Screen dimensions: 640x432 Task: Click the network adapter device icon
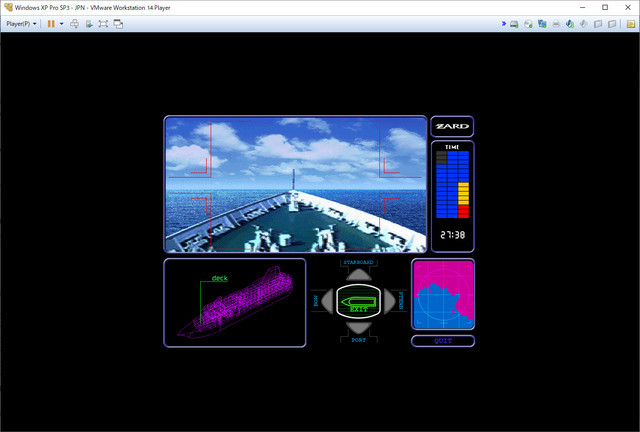pos(542,24)
